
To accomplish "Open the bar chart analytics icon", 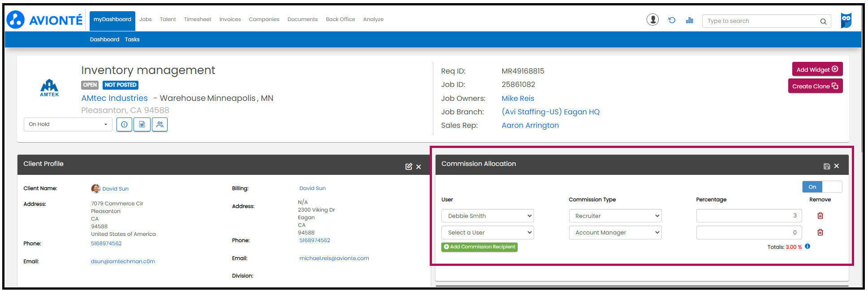I will tap(689, 20).
